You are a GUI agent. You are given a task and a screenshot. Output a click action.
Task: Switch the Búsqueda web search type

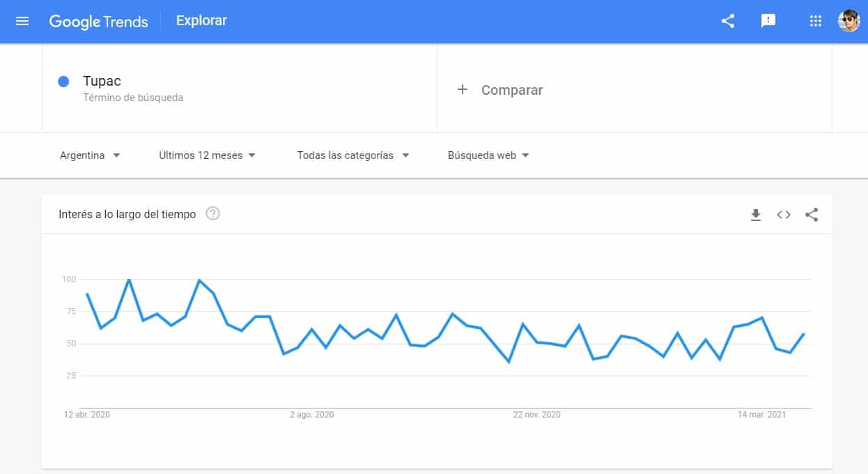coord(486,155)
